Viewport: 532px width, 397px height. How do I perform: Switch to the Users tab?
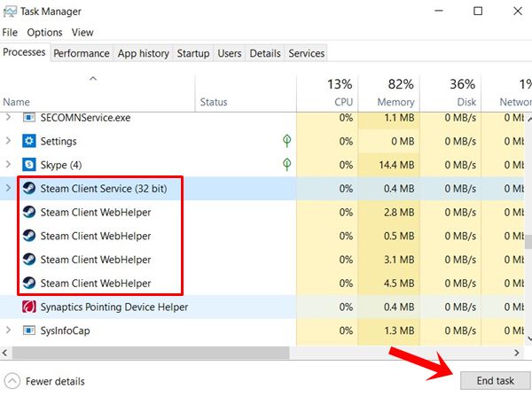coord(230,53)
